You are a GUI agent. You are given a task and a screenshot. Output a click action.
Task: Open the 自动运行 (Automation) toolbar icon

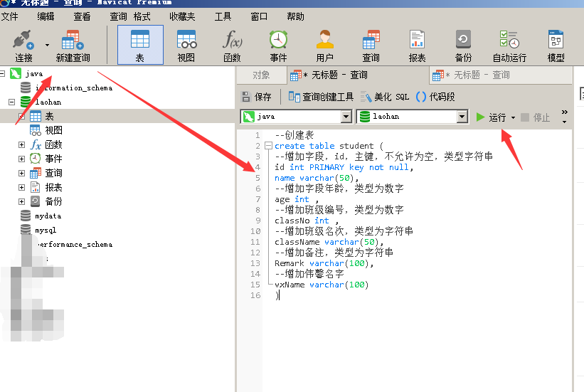pos(509,46)
